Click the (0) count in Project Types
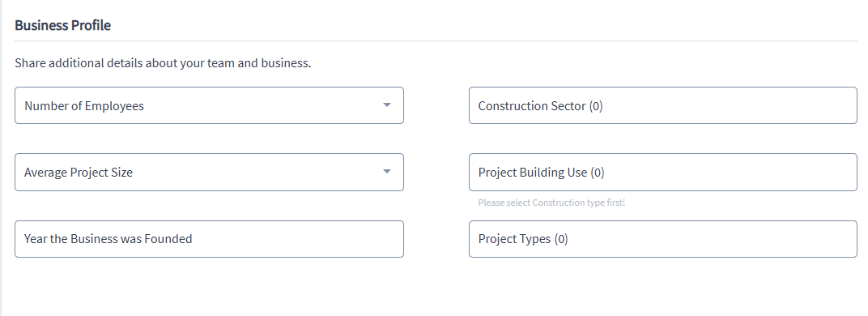This screenshot has height=316, width=868. point(561,239)
